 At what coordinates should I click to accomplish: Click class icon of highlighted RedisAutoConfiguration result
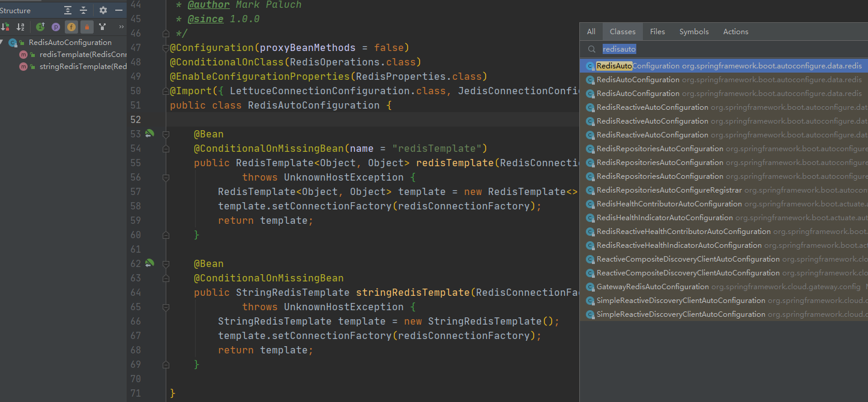[590, 66]
